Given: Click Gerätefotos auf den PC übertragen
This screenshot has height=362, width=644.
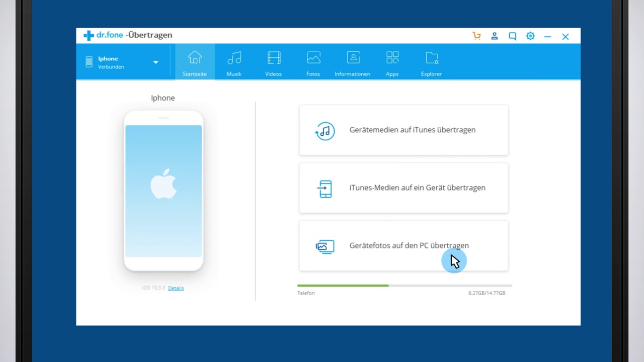Looking at the screenshot, I should click(404, 246).
